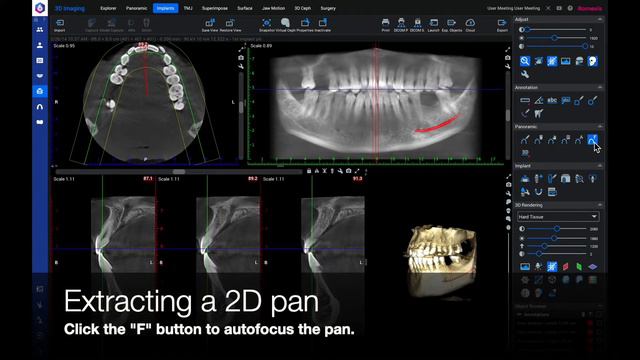Click the third Adjust slider with value 10
Screen dimensions: 640x360
(x=556, y=47)
